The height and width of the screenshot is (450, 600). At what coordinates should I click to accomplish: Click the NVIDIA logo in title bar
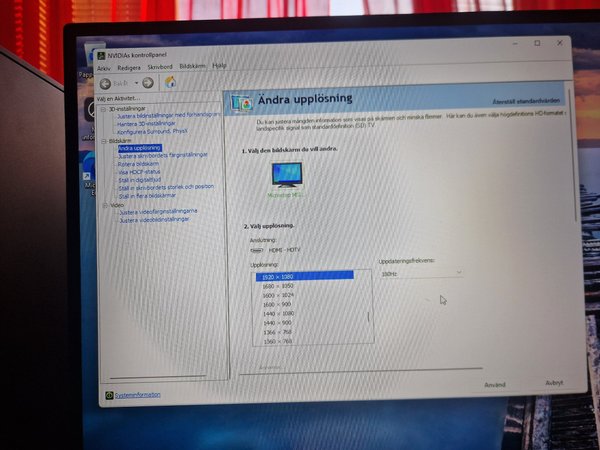coord(100,55)
